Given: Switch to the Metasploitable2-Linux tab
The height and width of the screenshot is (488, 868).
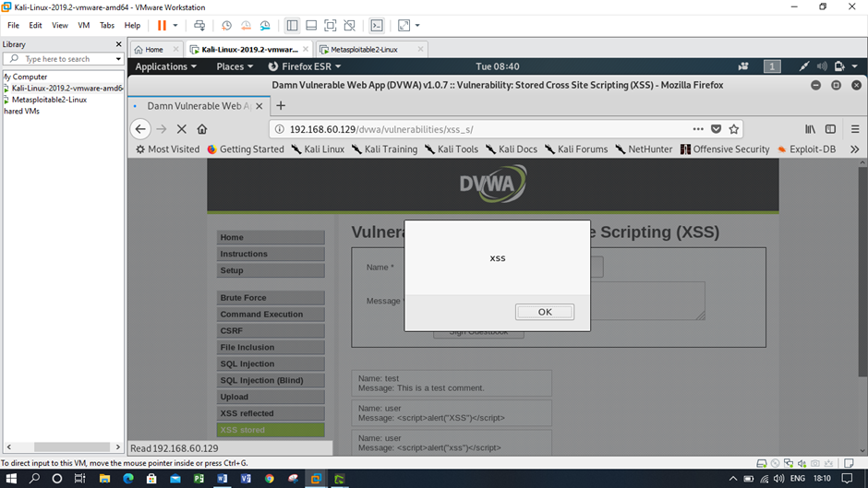Looking at the screenshot, I should click(364, 49).
